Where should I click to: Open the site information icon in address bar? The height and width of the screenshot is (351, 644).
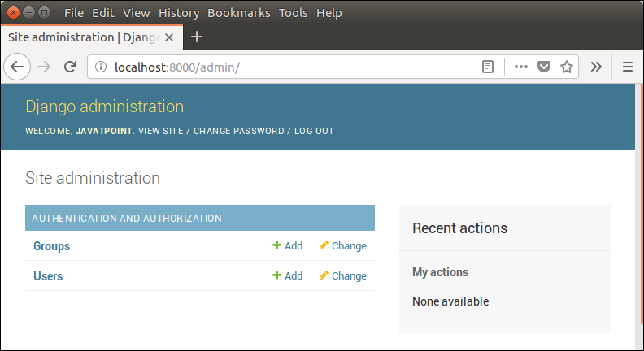101,67
